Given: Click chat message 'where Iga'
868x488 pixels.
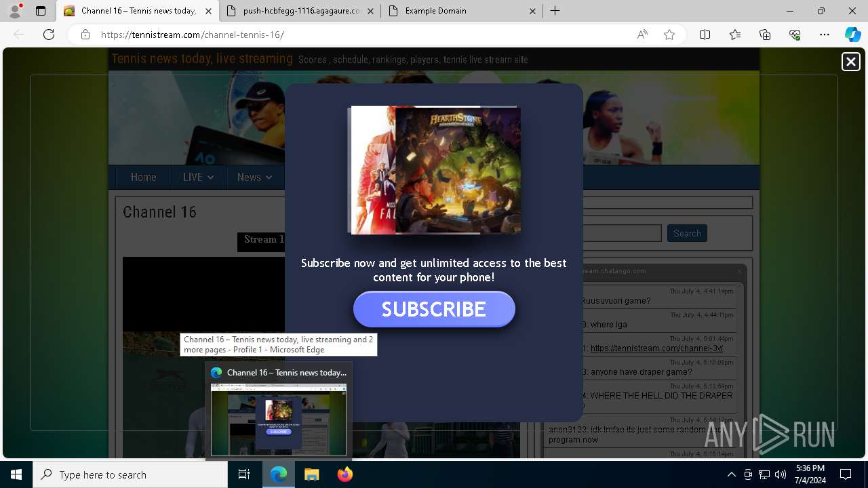Looking at the screenshot, I should coord(608,325).
